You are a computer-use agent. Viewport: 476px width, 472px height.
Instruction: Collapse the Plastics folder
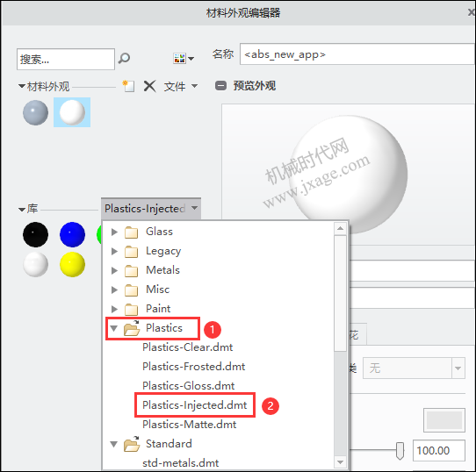coord(114,328)
